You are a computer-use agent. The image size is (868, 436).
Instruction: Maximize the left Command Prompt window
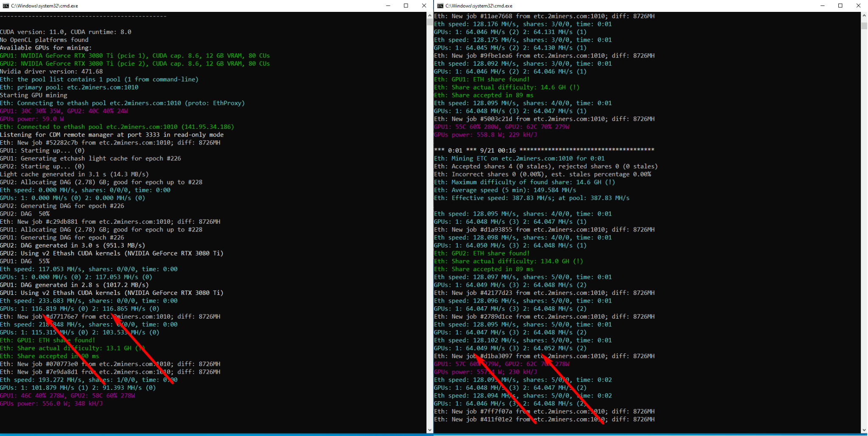coord(406,6)
